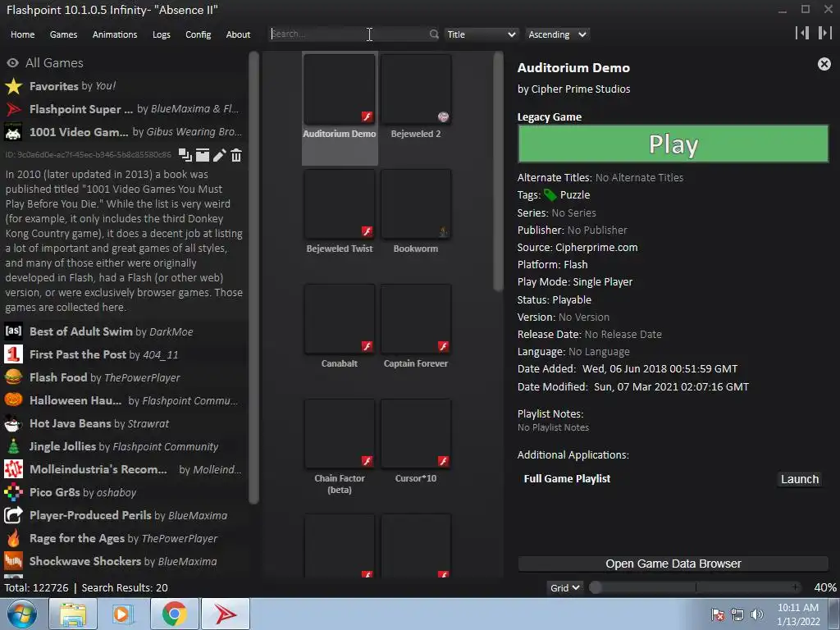The height and width of the screenshot is (630, 840).
Task: Close the game details panel
Action: pos(824,64)
